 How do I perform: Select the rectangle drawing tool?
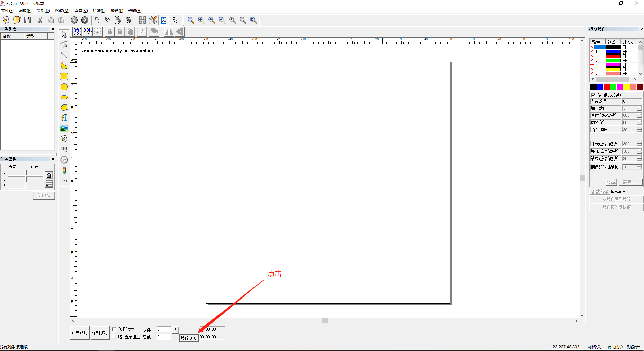tap(64, 76)
